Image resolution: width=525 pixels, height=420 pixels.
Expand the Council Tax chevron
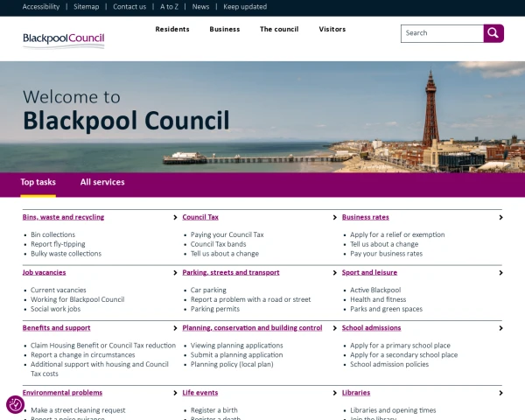pos(334,217)
